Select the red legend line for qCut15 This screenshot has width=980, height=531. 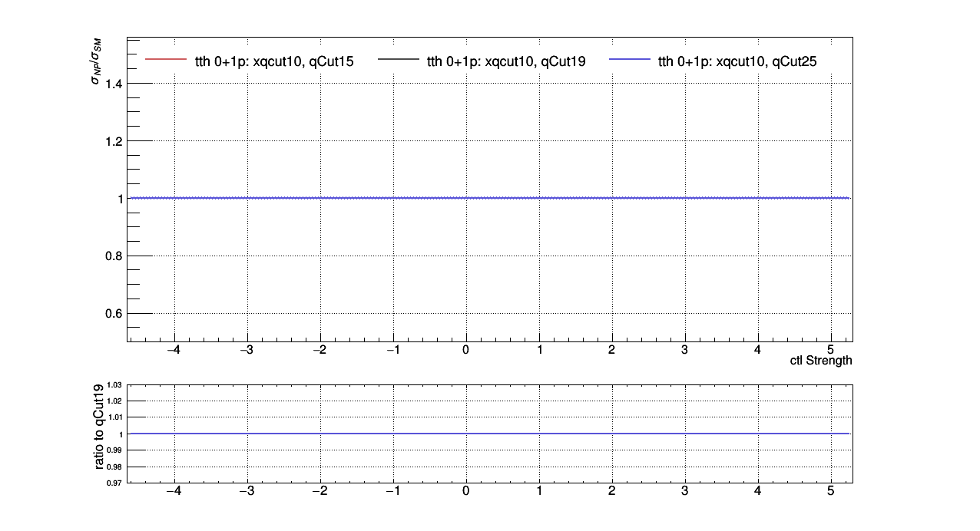pyautogui.click(x=167, y=59)
